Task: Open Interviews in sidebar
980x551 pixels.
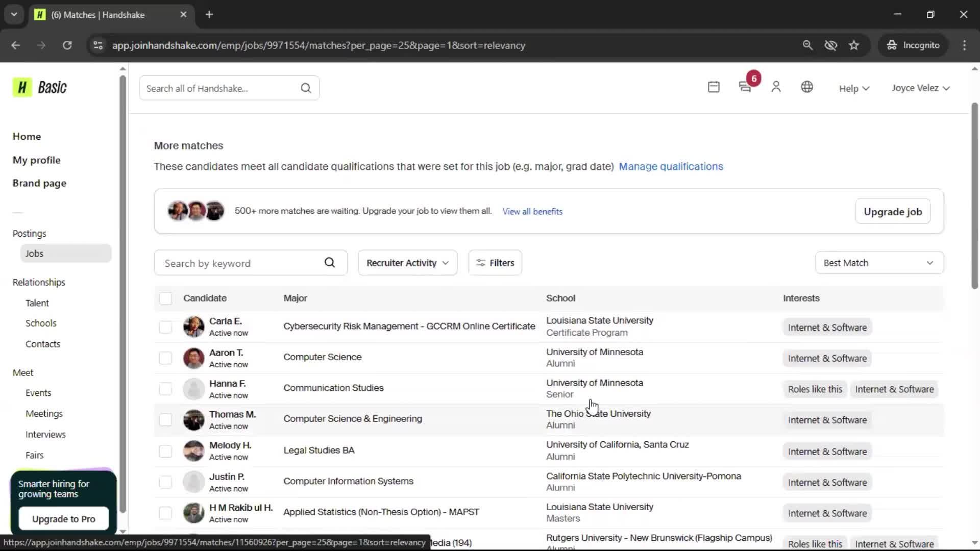Action: 45,434
